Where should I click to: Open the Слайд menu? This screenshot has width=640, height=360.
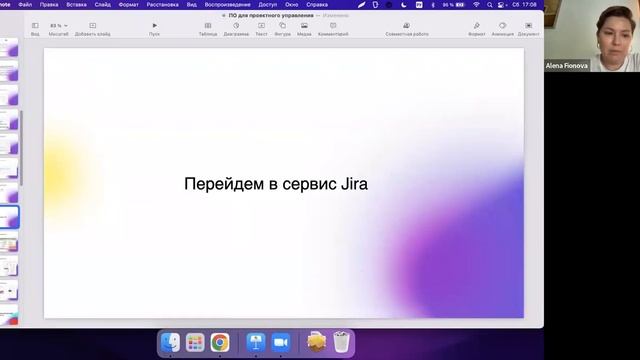(x=102, y=4)
